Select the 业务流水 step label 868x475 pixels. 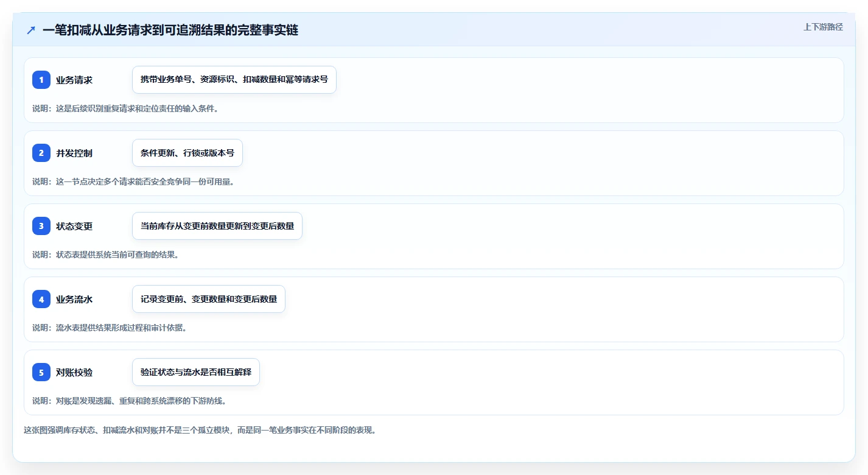[74, 299]
